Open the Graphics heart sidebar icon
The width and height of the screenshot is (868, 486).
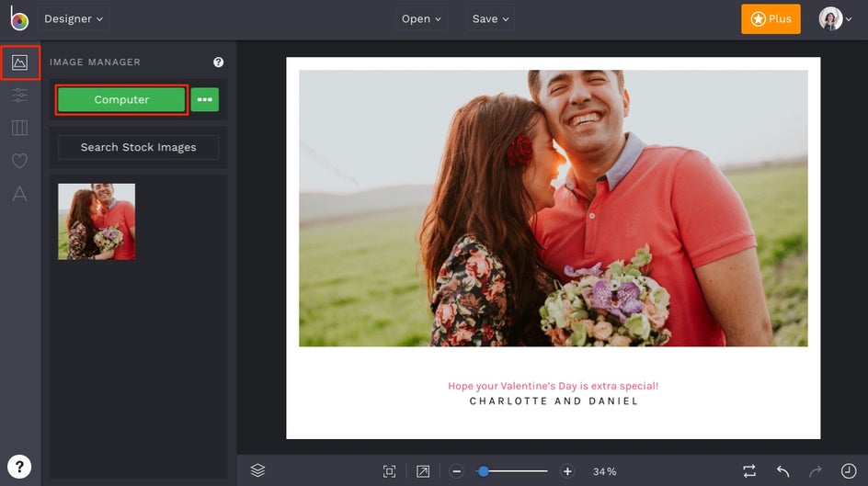coord(19,161)
